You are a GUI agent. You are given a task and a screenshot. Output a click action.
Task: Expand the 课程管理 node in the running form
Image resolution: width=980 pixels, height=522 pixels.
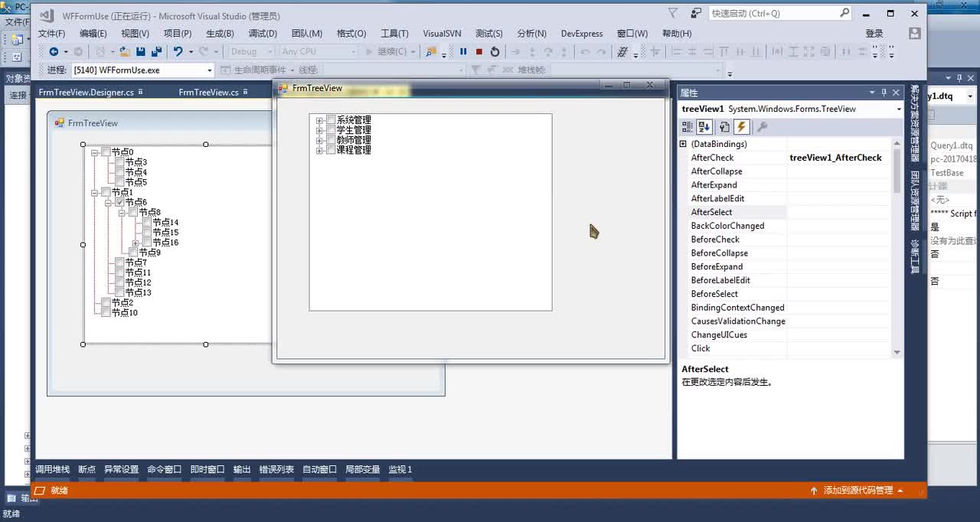pos(320,150)
